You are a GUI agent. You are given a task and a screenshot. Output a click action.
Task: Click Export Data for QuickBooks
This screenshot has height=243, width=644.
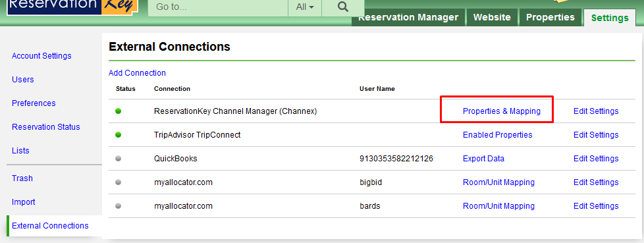[483, 159]
